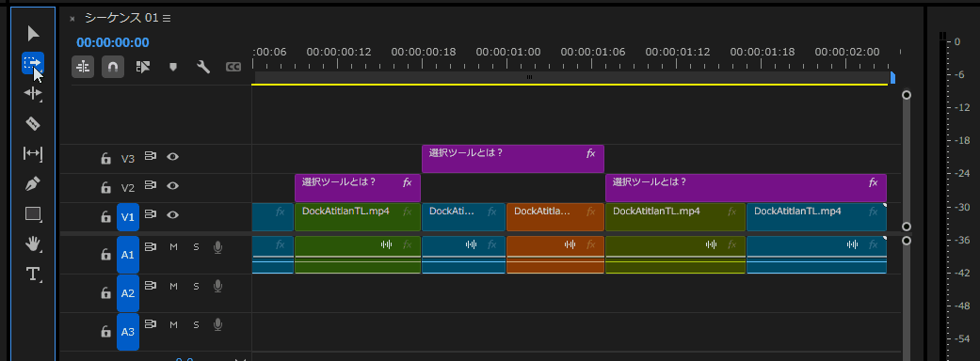This screenshot has height=361, width=980.
Task: Hide V3 track with eye icon
Action: tap(173, 157)
